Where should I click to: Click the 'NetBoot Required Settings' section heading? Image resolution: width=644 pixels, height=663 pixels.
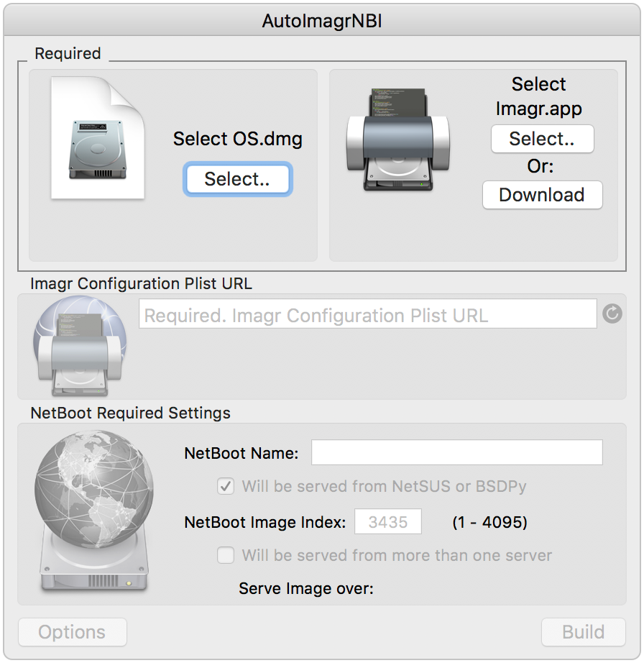click(131, 413)
